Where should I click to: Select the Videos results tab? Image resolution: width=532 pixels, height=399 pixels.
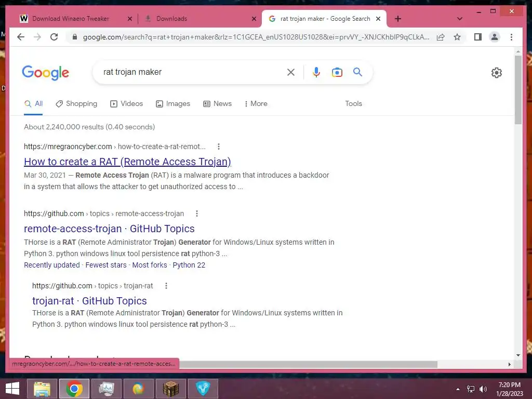pyautogui.click(x=127, y=103)
